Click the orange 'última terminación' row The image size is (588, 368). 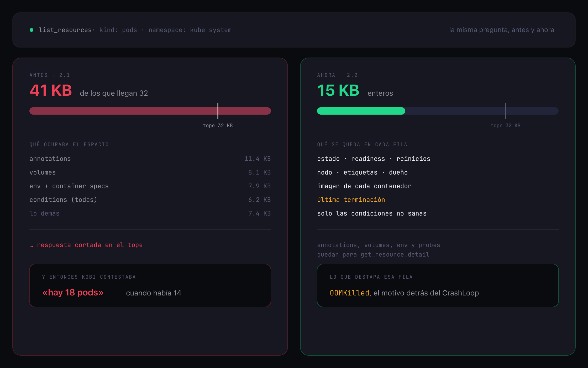351,200
